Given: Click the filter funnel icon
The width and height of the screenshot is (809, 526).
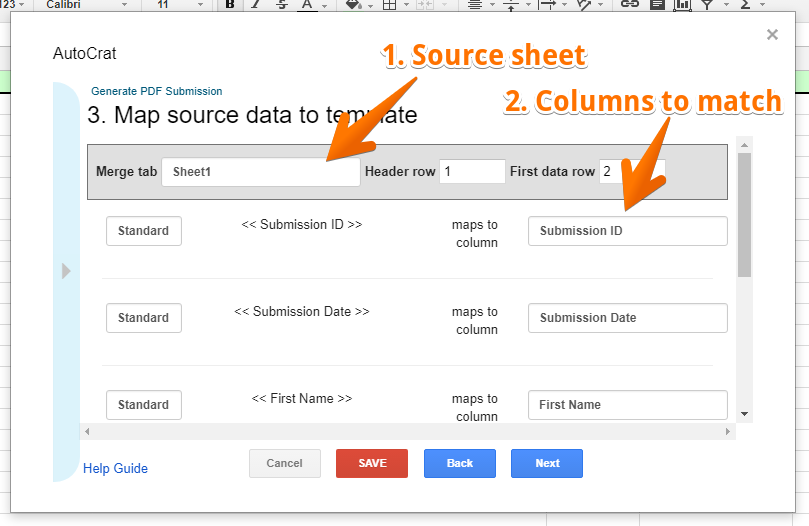Looking at the screenshot, I should (x=707, y=4).
